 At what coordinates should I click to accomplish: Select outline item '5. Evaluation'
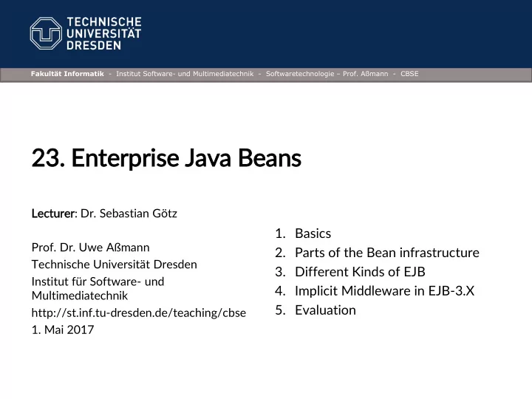pos(316,310)
